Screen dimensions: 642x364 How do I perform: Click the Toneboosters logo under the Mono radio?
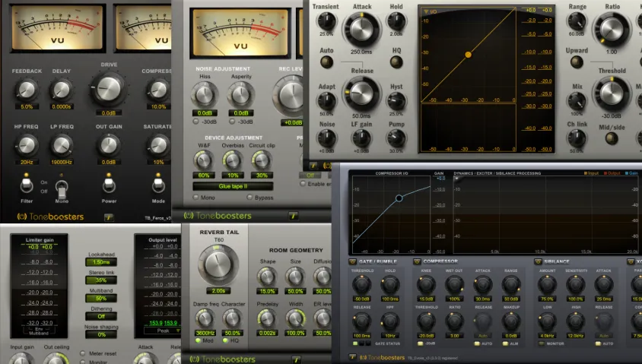(x=217, y=216)
